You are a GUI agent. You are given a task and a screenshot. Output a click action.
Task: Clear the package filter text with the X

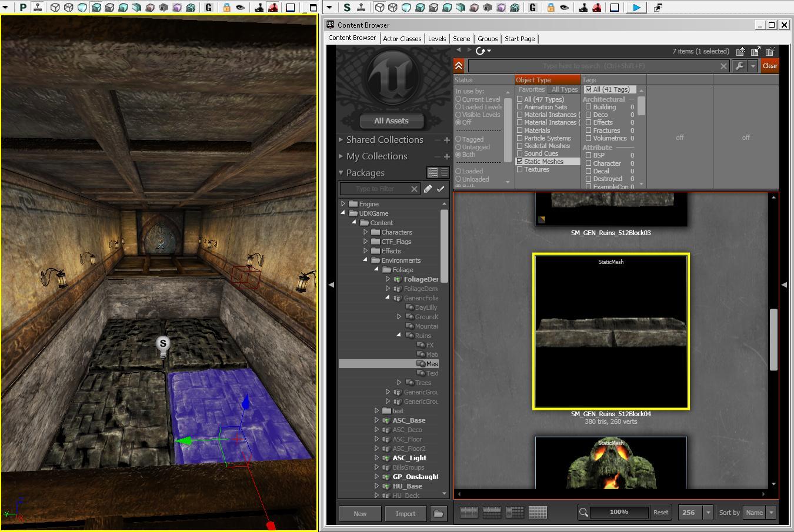[x=414, y=189]
